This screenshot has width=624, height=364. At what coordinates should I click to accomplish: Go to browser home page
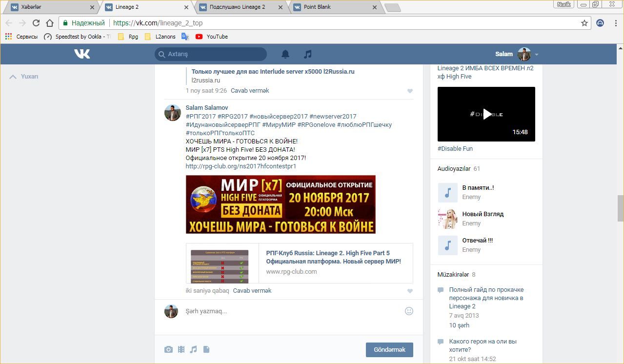pos(50,23)
